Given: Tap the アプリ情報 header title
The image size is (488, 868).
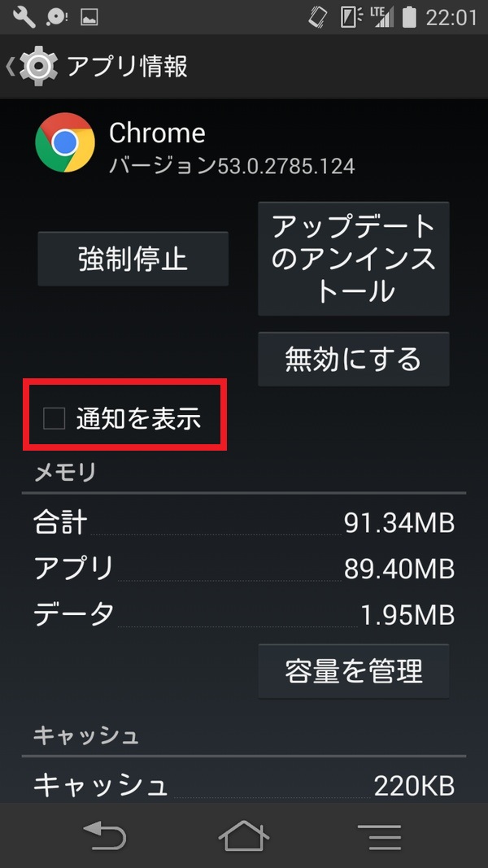Looking at the screenshot, I should [127, 67].
